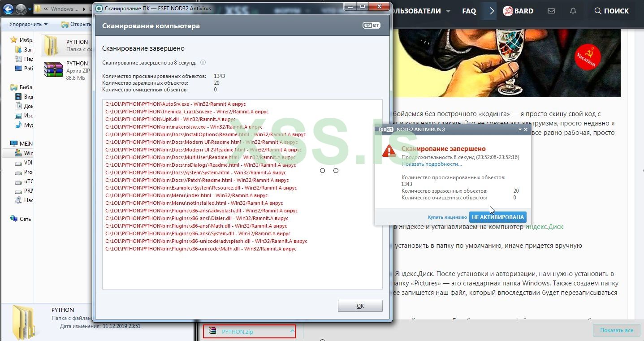Screen dimensions: 644x341
Task: Open PYTHON.zip download options chevron
Action: pos(292,331)
